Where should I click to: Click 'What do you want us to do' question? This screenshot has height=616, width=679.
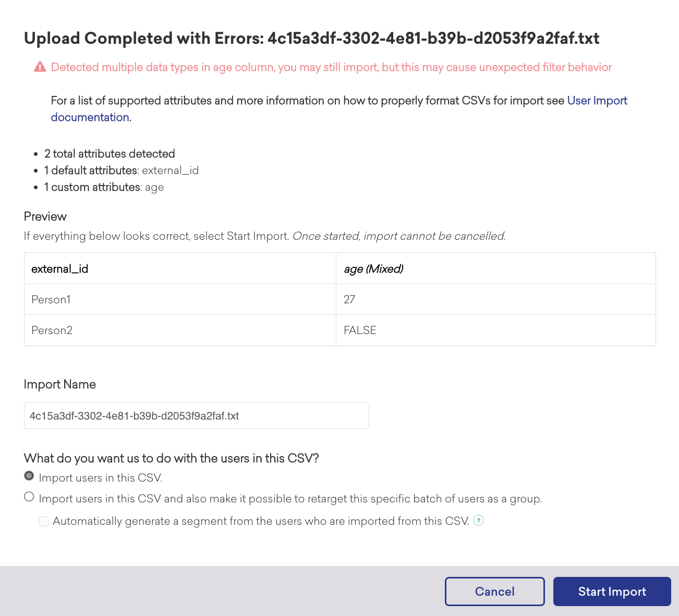(x=172, y=458)
